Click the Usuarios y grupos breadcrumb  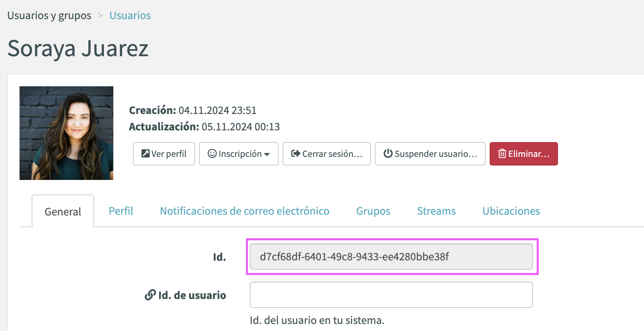tap(49, 16)
